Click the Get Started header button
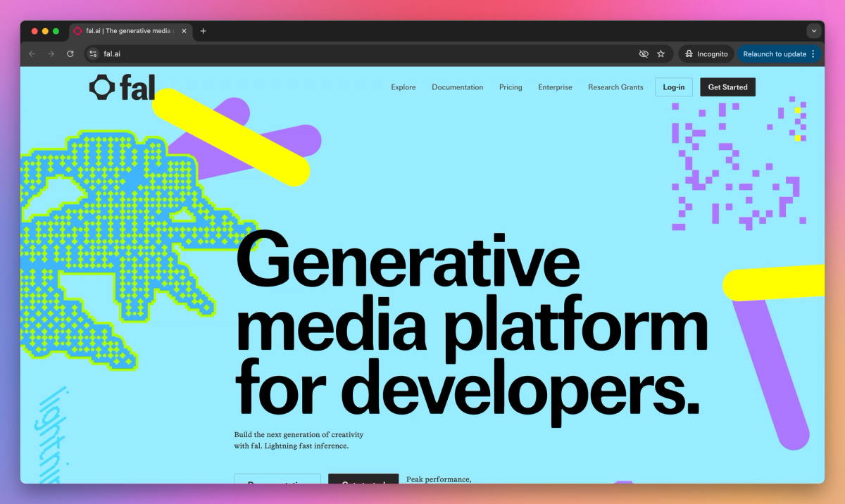845x504 pixels. (x=727, y=87)
